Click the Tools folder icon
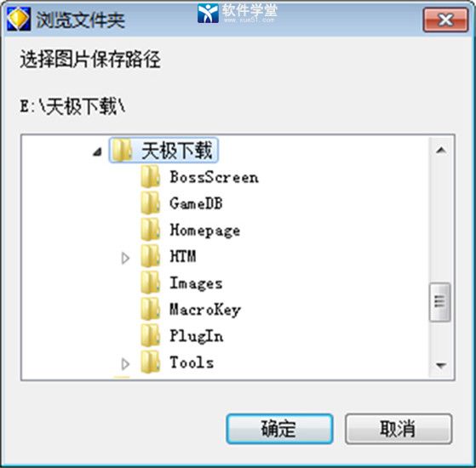 pos(150,362)
